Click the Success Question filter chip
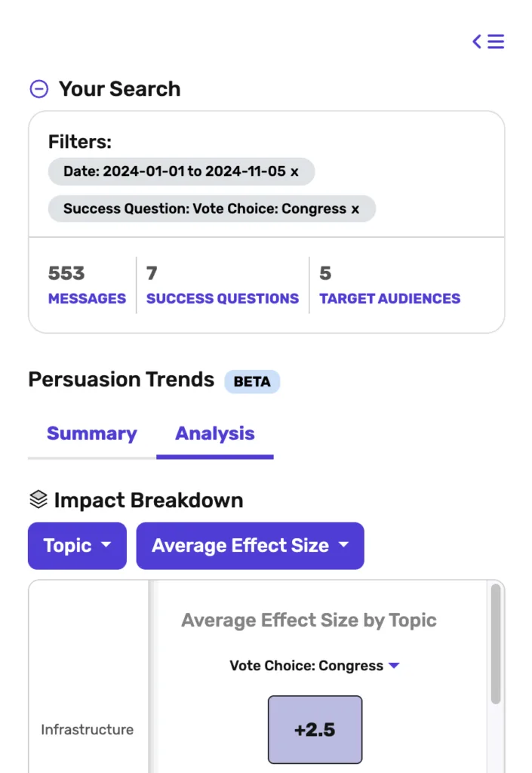 pos(212,209)
